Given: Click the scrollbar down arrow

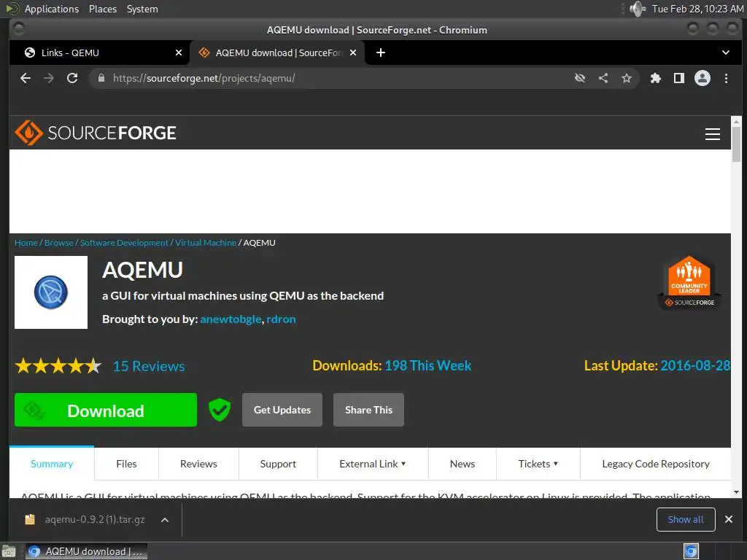Looking at the screenshot, I should (x=737, y=492).
